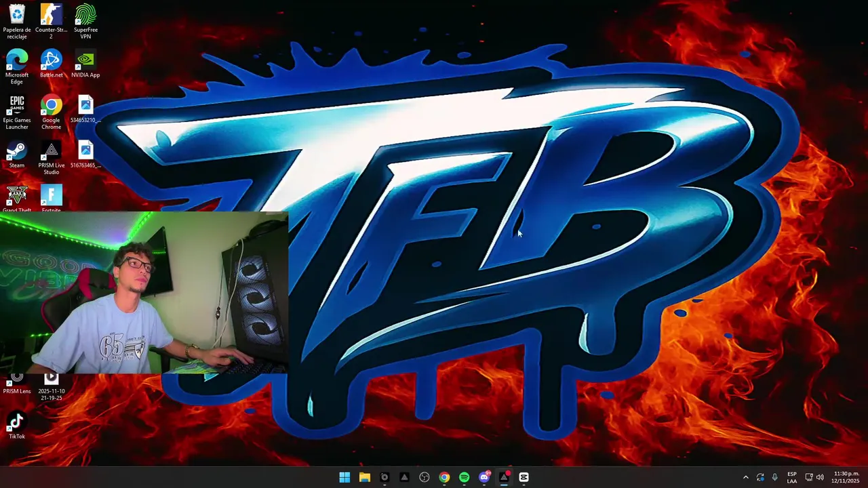
Task: Open the ESP LAA language switcher
Action: [x=791, y=477]
